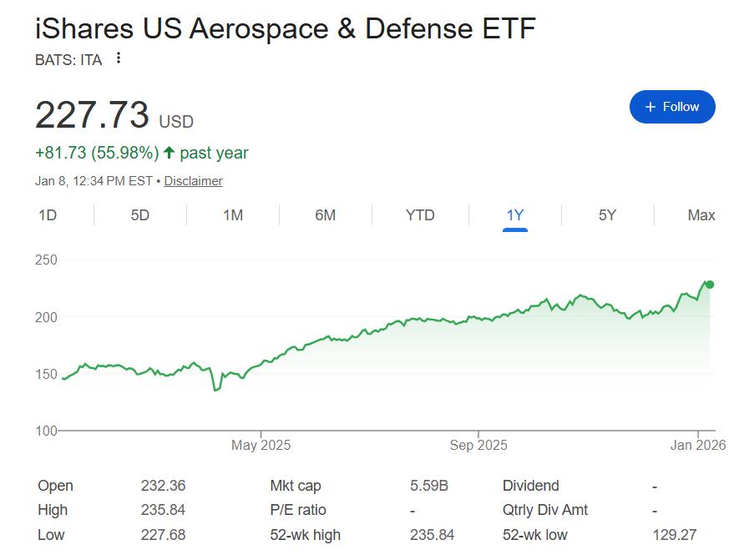This screenshot has height=560, width=734.
Task: Click the May 2025 axis label
Action: coord(261,446)
